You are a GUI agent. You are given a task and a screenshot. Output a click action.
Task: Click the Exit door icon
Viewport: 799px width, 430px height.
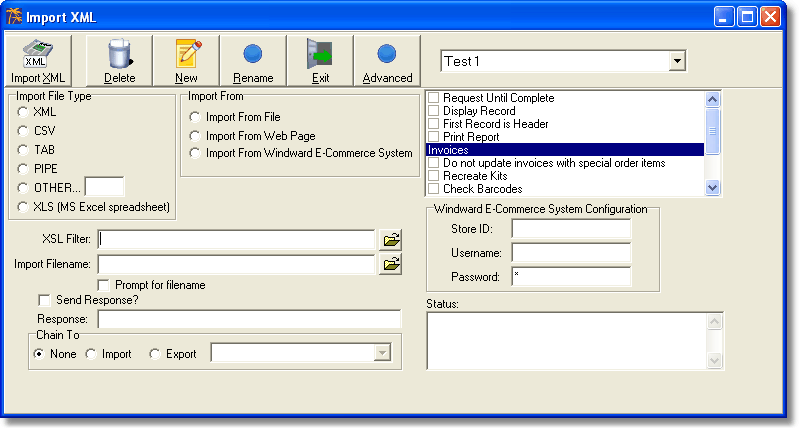[x=319, y=53]
